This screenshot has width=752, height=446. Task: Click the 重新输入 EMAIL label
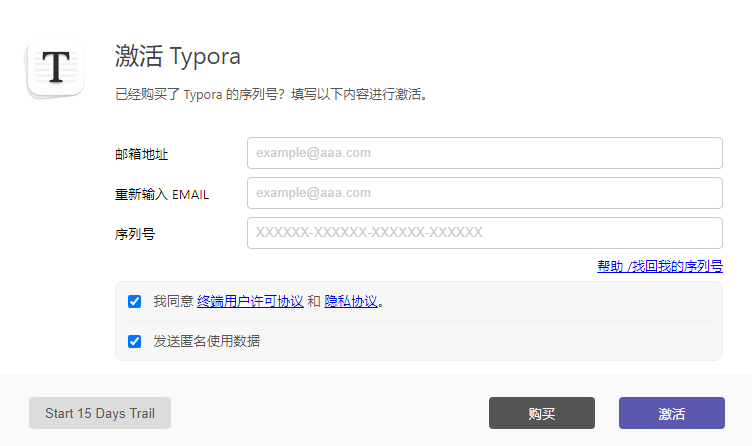(162, 194)
